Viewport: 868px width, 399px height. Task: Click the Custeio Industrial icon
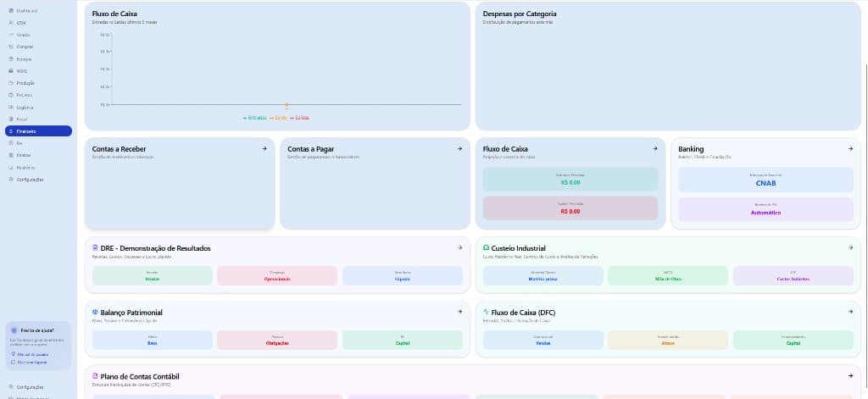pyautogui.click(x=486, y=248)
